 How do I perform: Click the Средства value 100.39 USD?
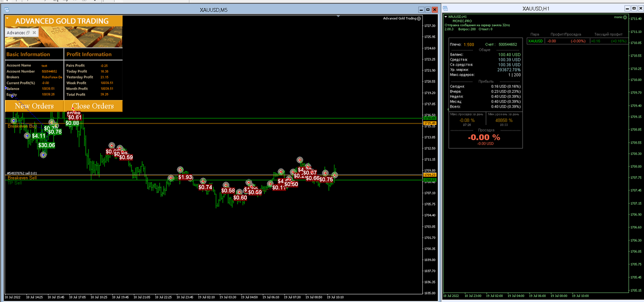pos(509,59)
